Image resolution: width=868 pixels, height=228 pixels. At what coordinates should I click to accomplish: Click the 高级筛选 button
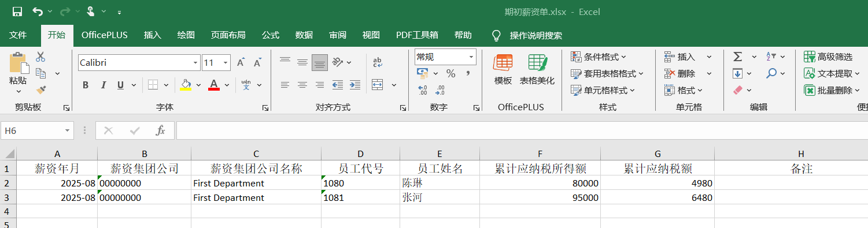click(828, 57)
